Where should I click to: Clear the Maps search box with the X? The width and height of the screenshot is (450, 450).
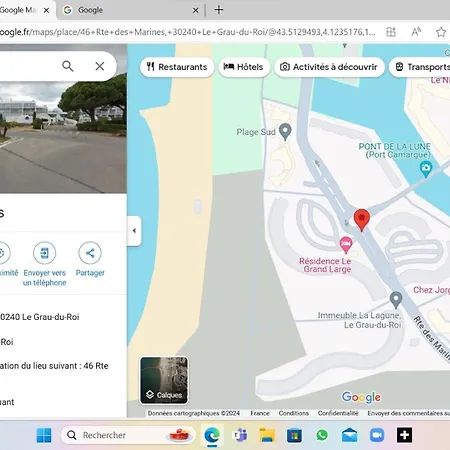click(x=100, y=66)
